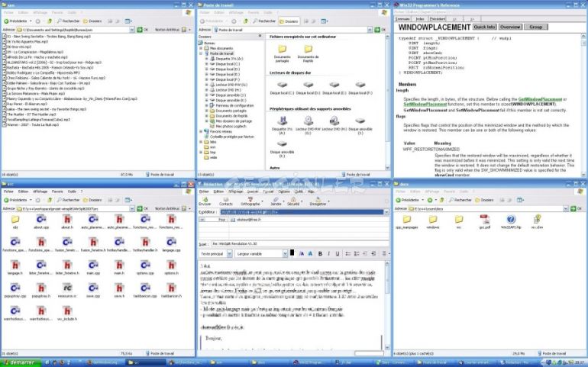Open Options menu in mail composer
Image resolution: width=588 pixels, height=367 pixels.
coord(284,192)
